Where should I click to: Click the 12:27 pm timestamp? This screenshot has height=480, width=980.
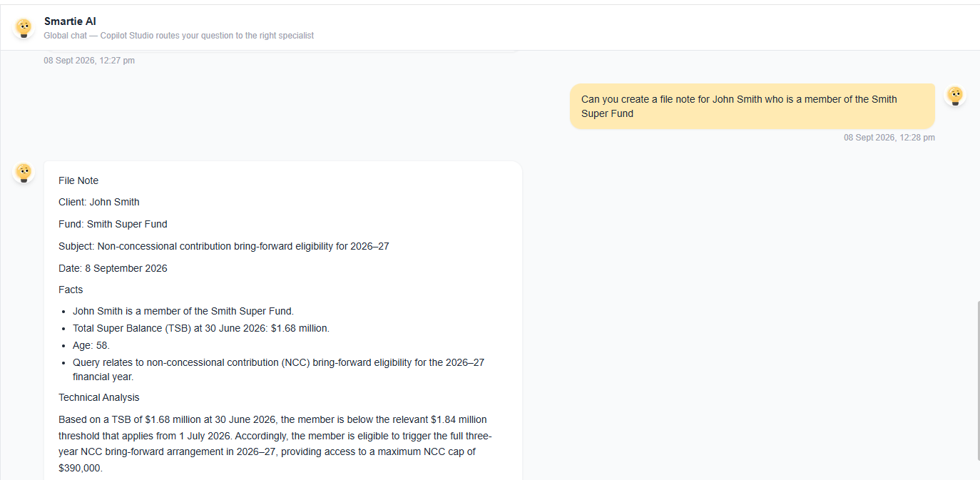[89, 61]
